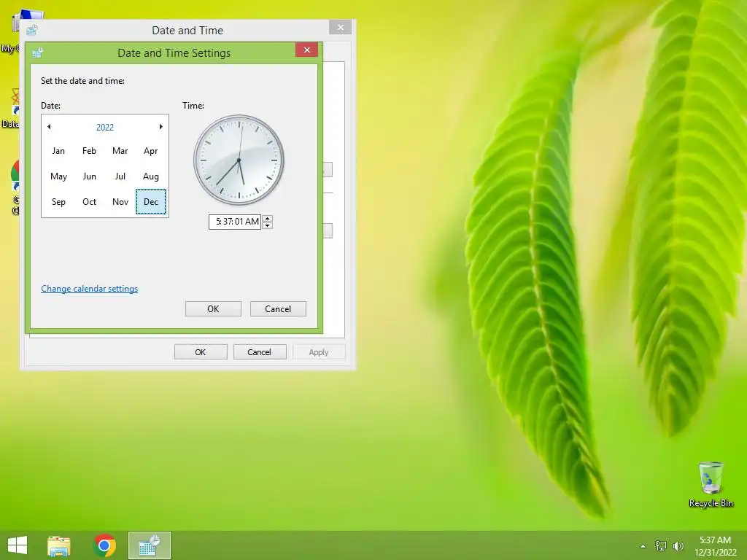Select the highlighted Dec month
Screen dimensions: 747x560
[151, 202]
